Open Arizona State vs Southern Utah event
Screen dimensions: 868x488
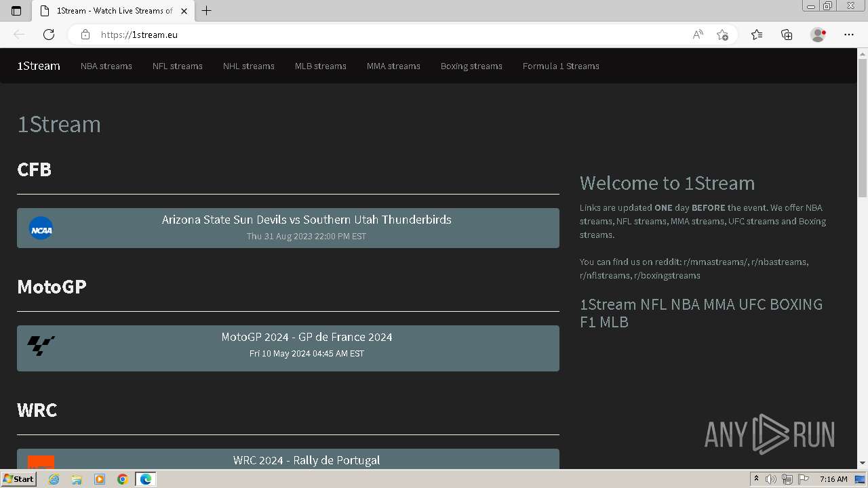pos(288,228)
